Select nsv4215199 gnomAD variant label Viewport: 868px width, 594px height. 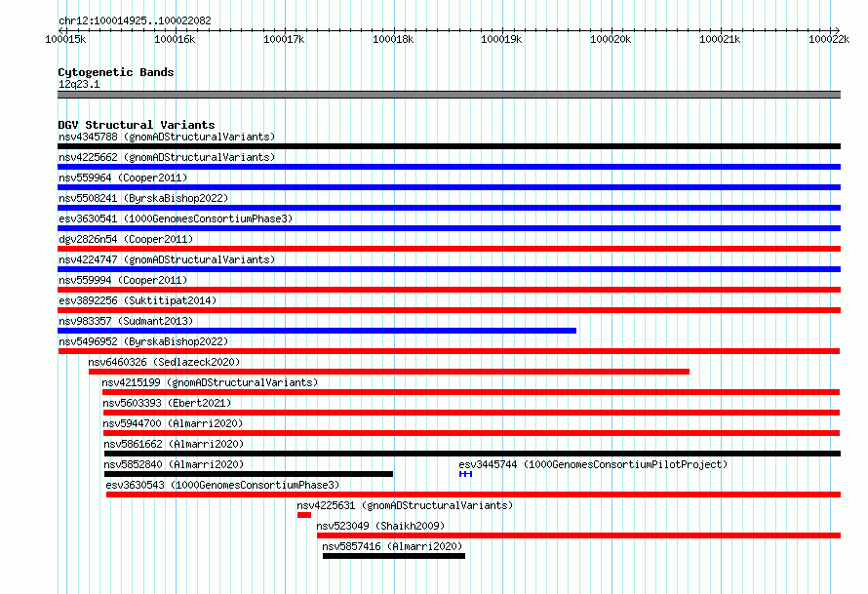210,382
